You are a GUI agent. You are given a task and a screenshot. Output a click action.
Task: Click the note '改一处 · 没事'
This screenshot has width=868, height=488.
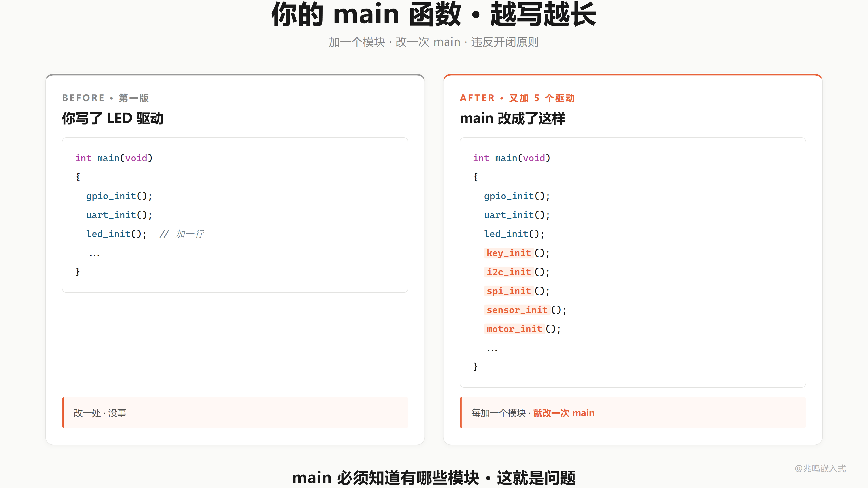(100, 413)
